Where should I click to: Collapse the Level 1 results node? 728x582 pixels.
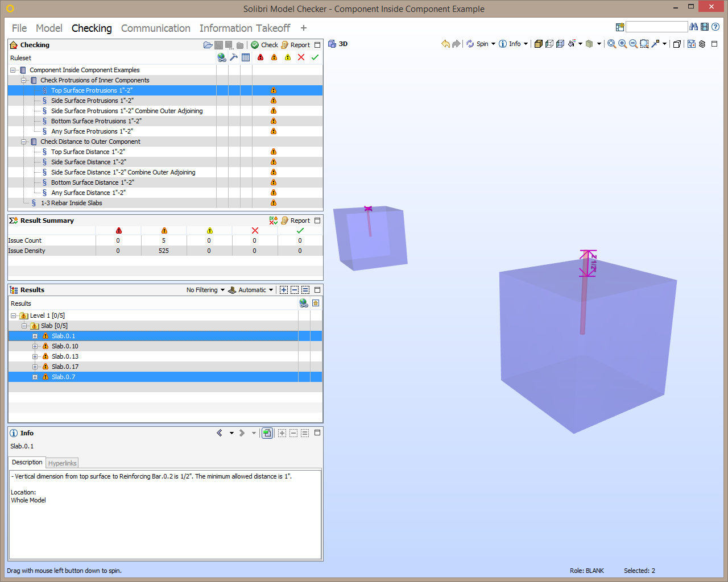14,316
